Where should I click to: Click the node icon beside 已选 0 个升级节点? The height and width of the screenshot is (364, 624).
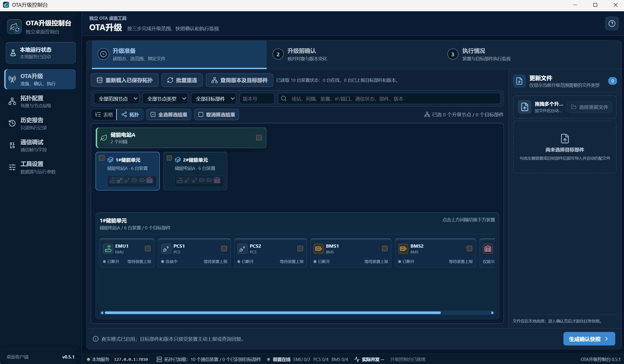click(x=427, y=115)
